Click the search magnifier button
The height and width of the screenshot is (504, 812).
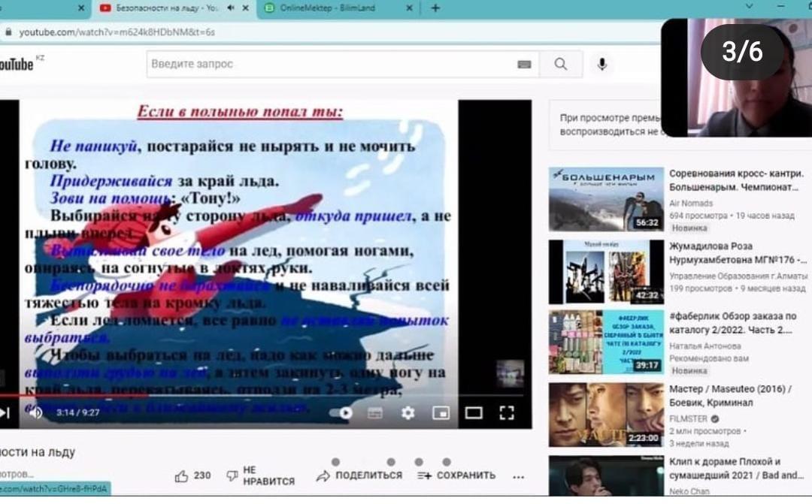561,65
